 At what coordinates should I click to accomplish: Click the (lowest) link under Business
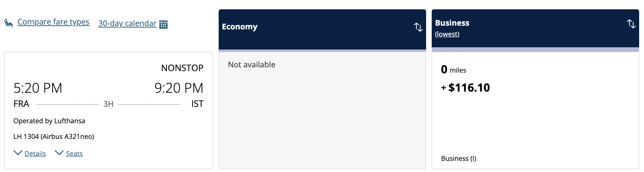click(447, 34)
